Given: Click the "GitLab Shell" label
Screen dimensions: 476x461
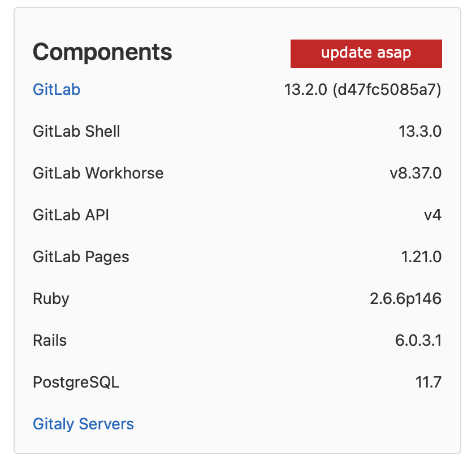Looking at the screenshot, I should [x=76, y=131].
